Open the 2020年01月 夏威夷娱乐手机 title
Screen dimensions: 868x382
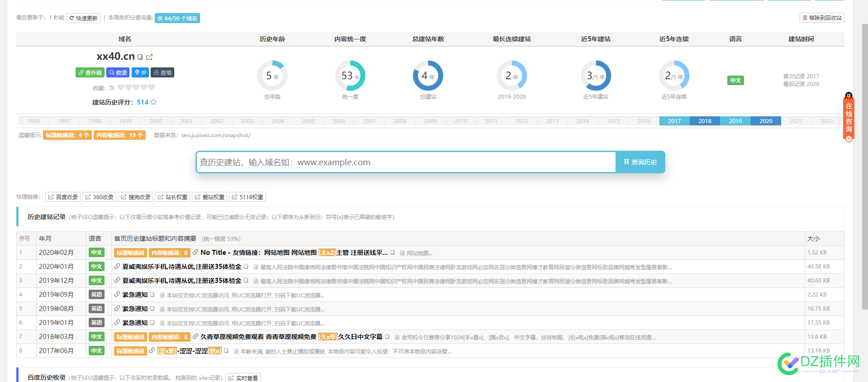[x=182, y=267]
